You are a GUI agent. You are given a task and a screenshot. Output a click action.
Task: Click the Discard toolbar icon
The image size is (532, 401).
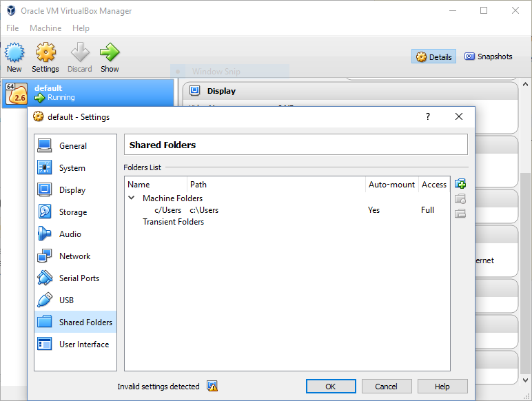click(80, 52)
